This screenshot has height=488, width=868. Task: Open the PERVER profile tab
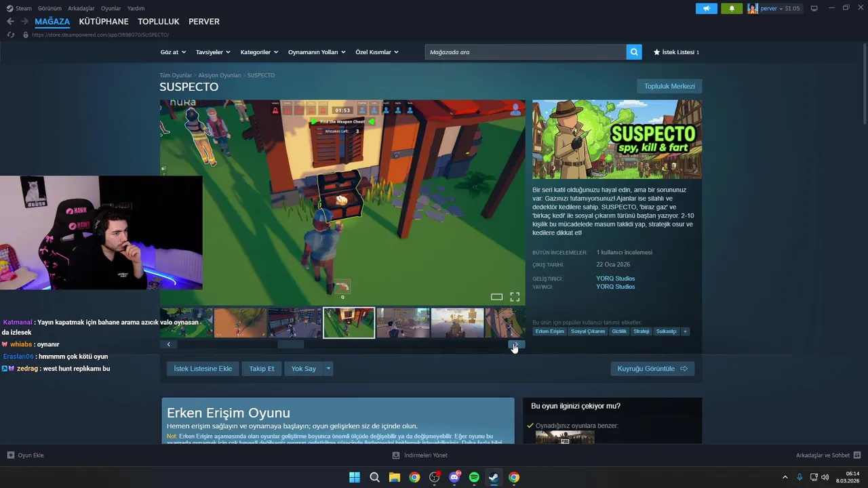click(x=204, y=22)
